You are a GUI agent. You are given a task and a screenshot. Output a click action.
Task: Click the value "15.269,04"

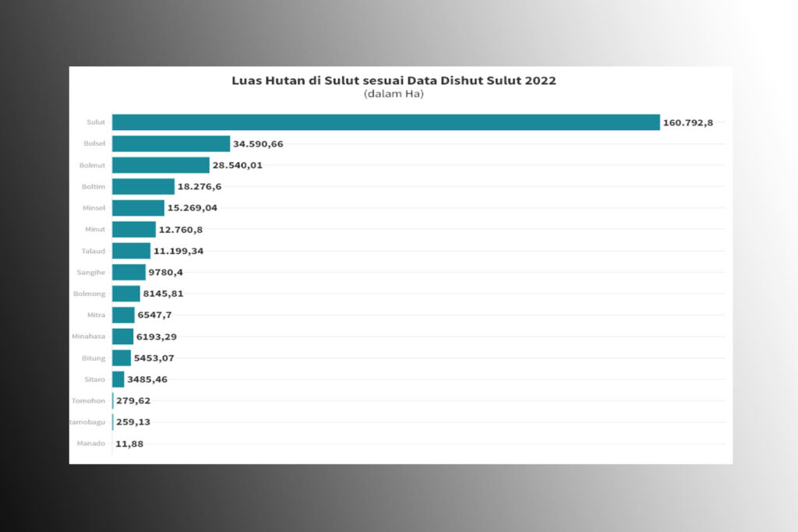tap(192, 208)
